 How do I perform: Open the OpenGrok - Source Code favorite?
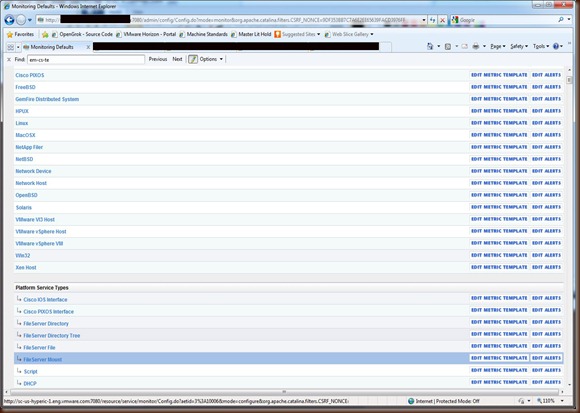(82, 34)
